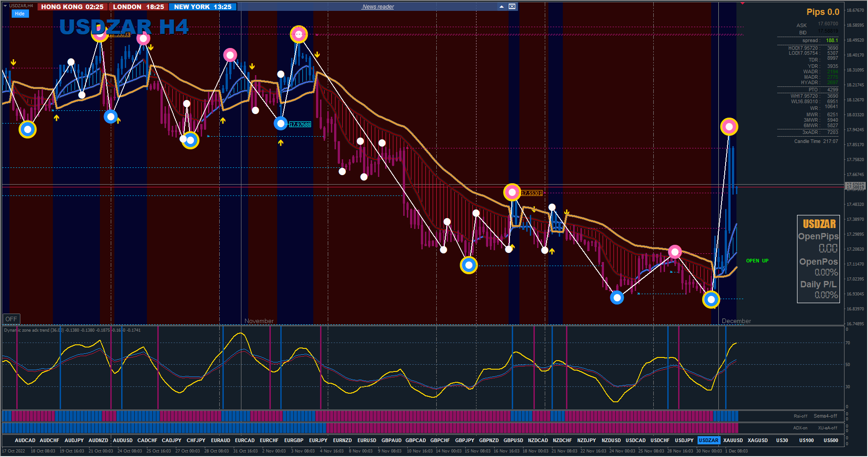Switch chart to EURAUD
This screenshot has height=457, width=868.
point(220,440)
